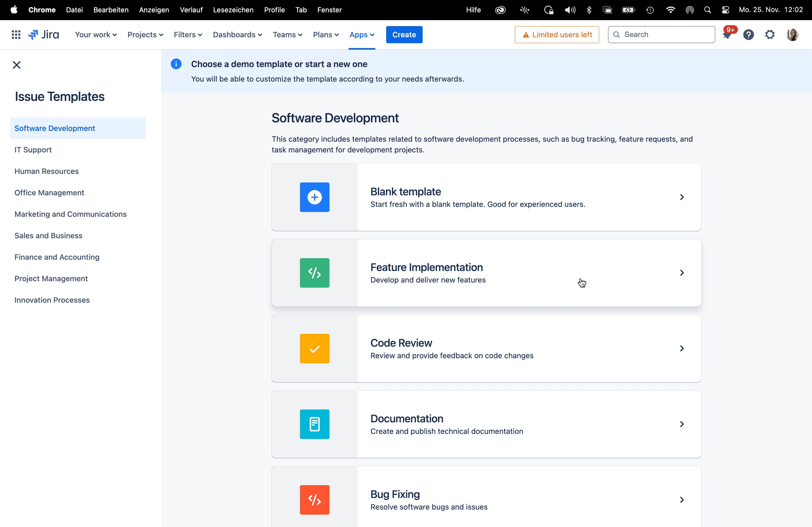Image resolution: width=812 pixels, height=527 pixels.
Task: Select the Project Management category
Action: (51, 279)
